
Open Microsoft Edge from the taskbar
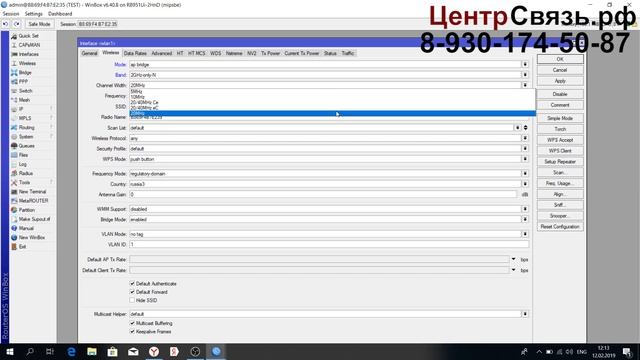coord(71,351)
